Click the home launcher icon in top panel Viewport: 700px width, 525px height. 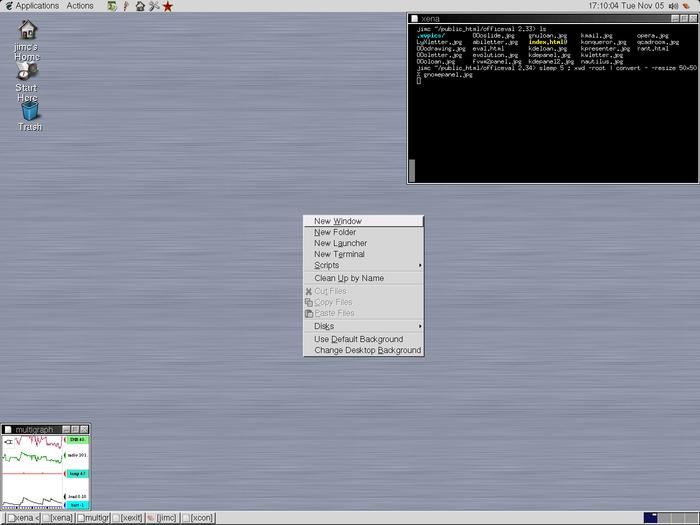139,6
